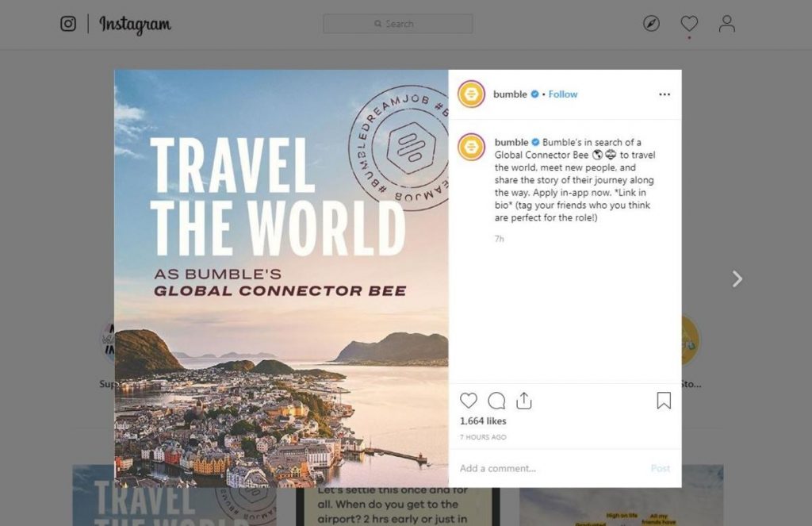Share the post using share icon
Image resolution: width=812 pixels, height=526 pixels.
(x=523, y=401)
